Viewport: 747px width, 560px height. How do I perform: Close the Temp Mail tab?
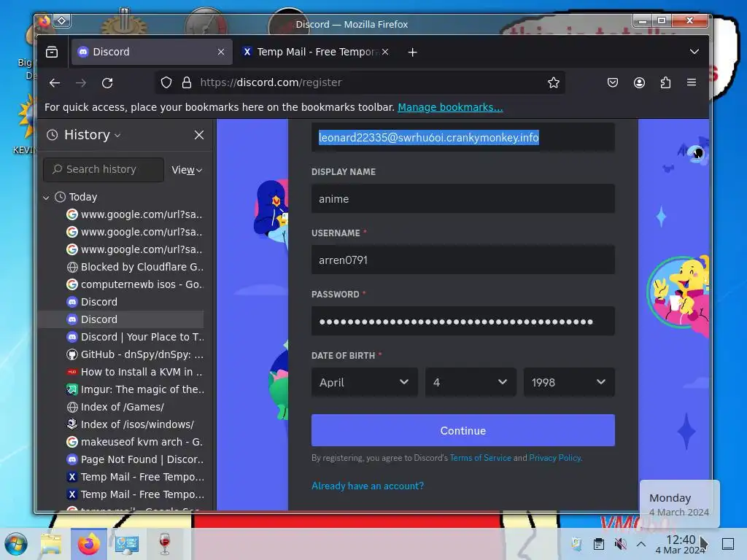click(x=385, y=52)
